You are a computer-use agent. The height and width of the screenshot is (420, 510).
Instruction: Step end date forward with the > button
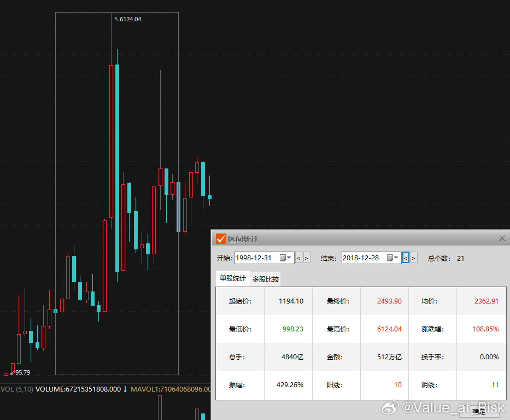tap(414, 258)
